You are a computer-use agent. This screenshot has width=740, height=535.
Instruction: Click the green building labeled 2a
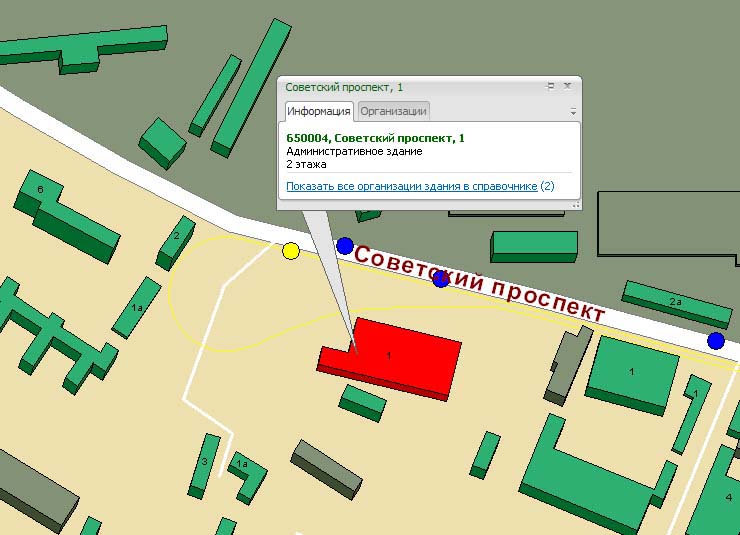677,303
